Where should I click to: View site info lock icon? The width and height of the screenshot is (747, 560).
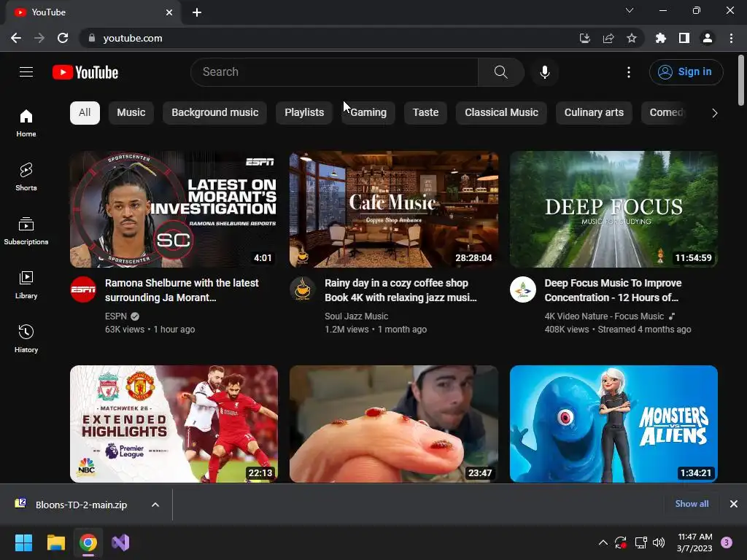92,38
